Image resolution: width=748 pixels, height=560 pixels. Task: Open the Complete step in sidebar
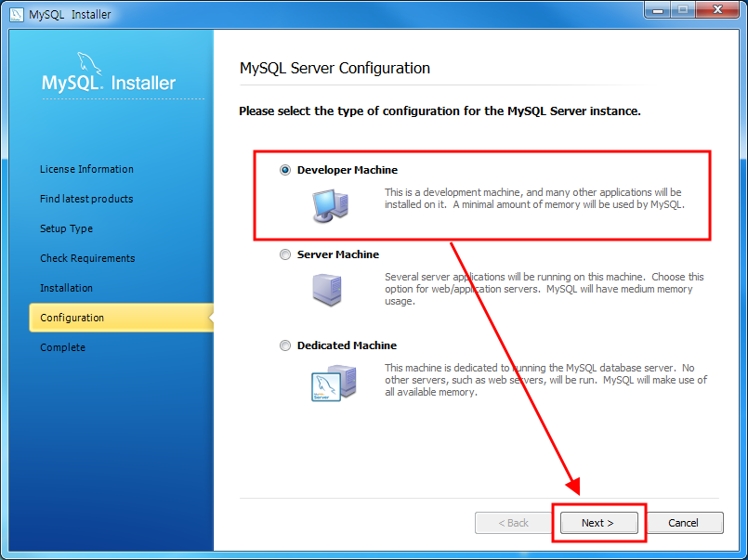coord(62,347)
